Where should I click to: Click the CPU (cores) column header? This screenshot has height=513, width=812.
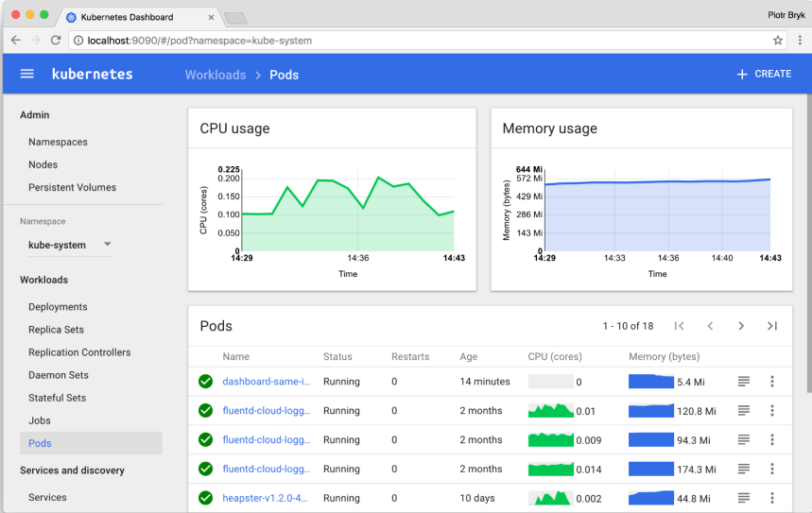(x=555, y=357)
